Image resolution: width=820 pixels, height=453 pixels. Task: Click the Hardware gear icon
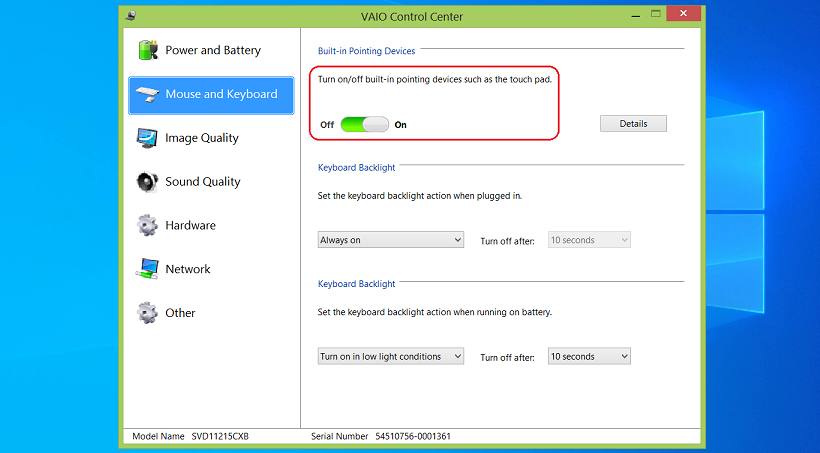(x=147, y=226)
